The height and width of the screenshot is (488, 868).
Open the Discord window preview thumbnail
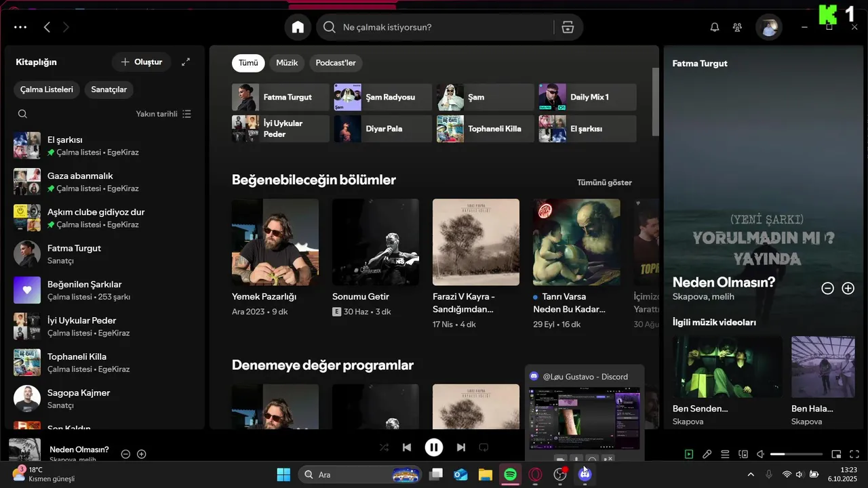[585, 419]
